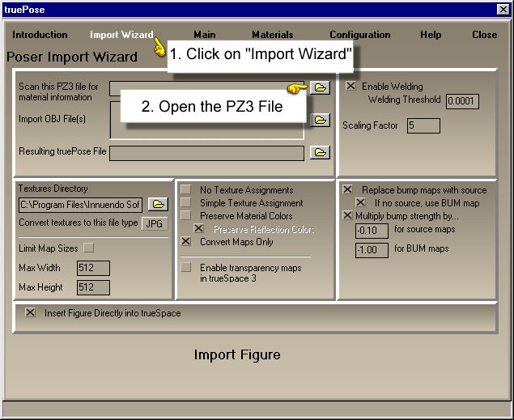Click the Close menu button
Viewport: 514px width, 420px height.
484,35
